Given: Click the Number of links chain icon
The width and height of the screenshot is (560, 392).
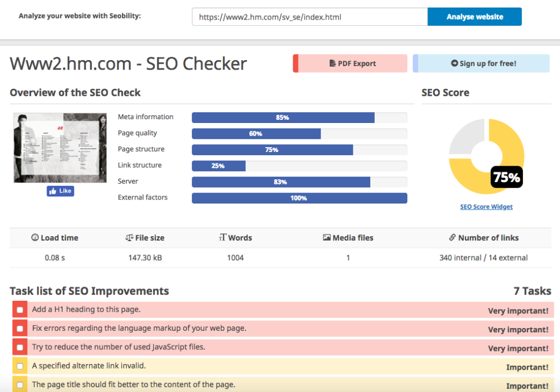Looking at the screenshot, I should (x=452, y=237).
